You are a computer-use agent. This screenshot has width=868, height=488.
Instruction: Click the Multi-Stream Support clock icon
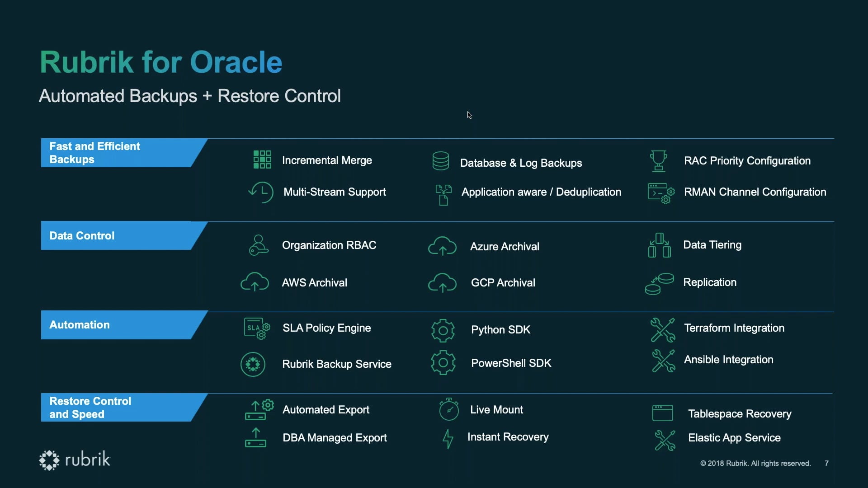tap(261, 192)
